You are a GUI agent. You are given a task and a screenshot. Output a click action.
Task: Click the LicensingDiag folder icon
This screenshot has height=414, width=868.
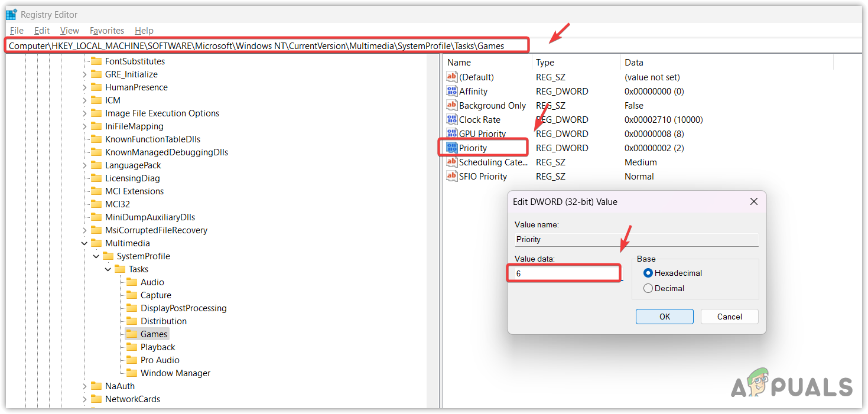tap(96, 178)
